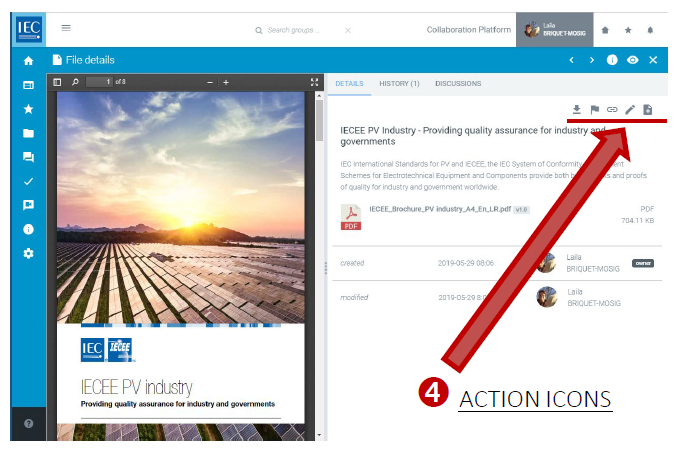684x449 pixels.
Task: Edit file details with the pencil icon
Action: pos(630,109)
